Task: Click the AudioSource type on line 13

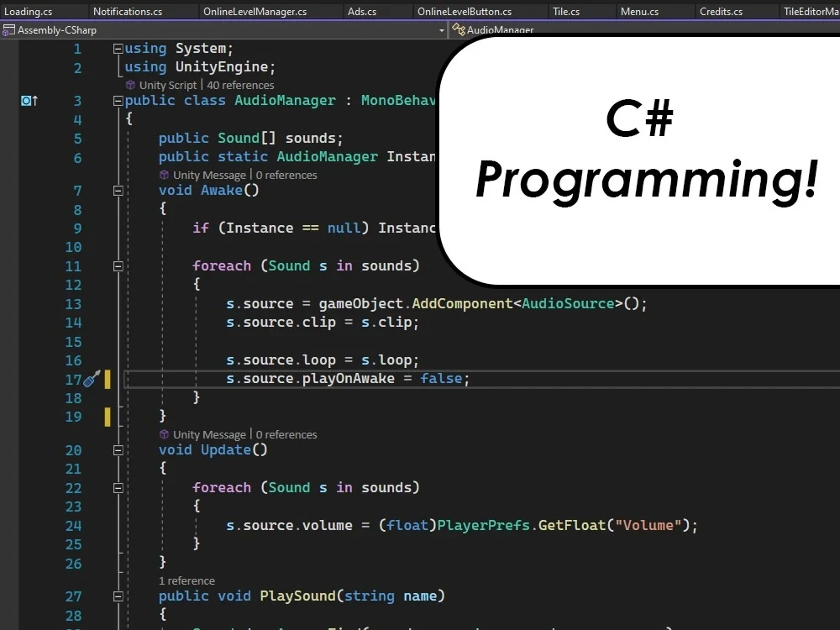Action: (568, 303)
